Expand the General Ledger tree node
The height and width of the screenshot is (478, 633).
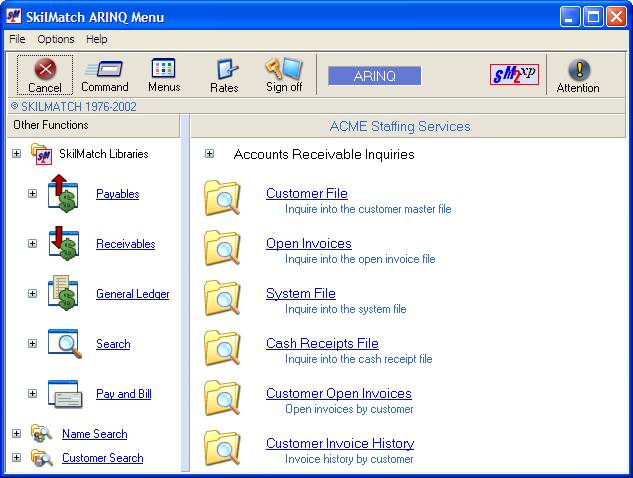(x=32, y=294)
